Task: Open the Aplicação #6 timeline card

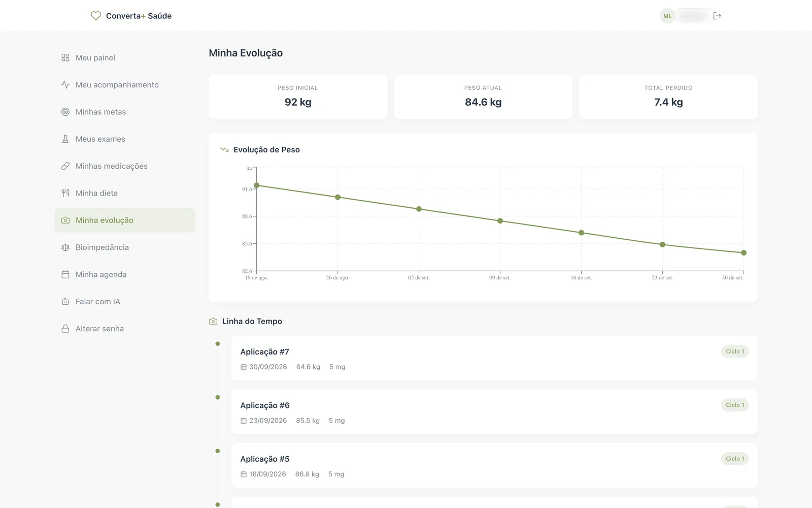Action: (494, 412)
